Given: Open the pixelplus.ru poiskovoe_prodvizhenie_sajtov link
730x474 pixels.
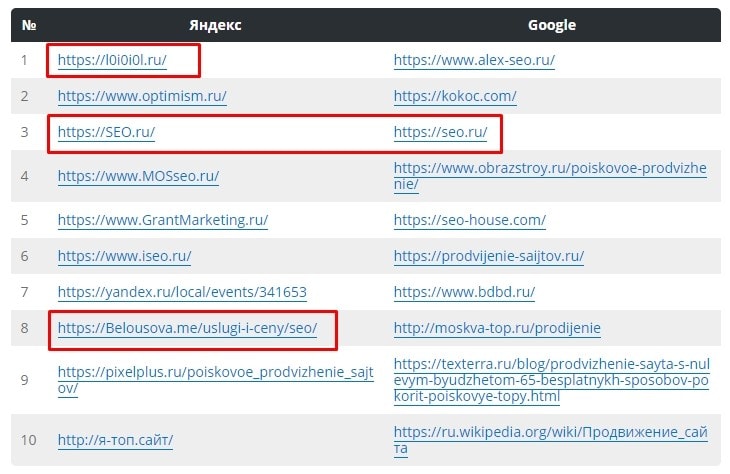Looking at the screenshot, I should (x=216, y=380).
